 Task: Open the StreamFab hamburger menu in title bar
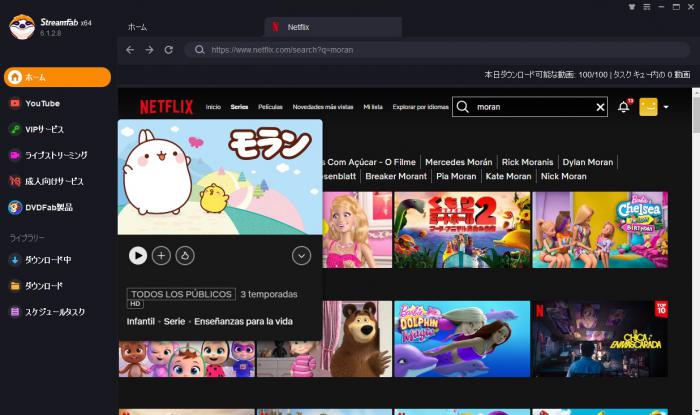[x=646, y=7]
